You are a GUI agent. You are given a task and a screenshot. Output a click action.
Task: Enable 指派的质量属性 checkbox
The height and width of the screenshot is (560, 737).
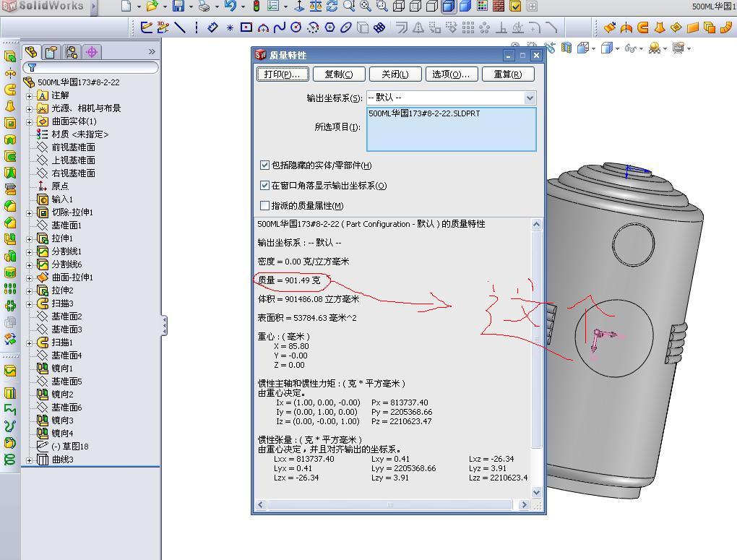(x=264, y=205)
